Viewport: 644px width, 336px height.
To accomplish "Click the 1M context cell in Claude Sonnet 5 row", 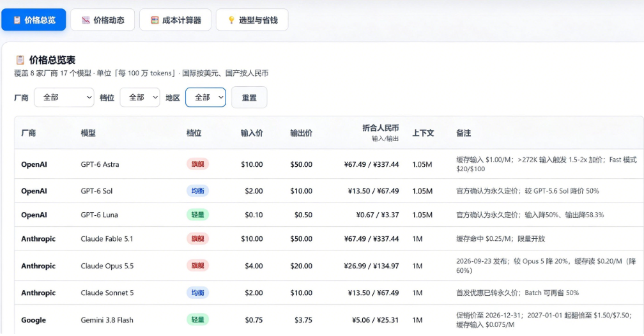I will [417, 293].
